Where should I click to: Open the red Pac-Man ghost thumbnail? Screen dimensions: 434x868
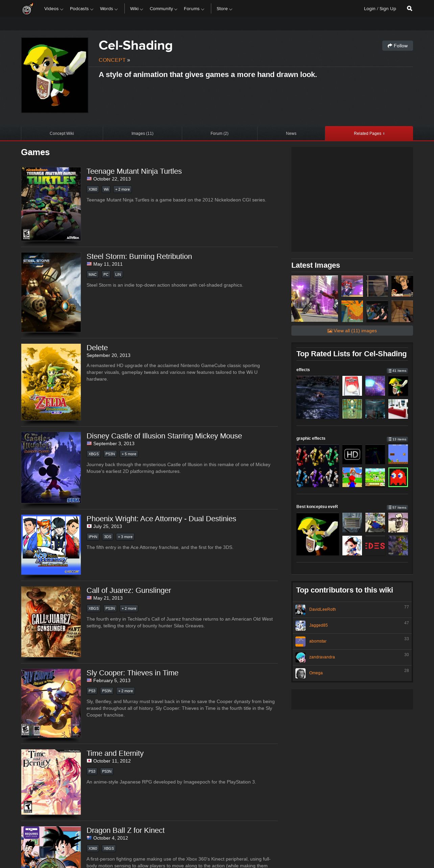pyautogui.click(x=398, y=477)
